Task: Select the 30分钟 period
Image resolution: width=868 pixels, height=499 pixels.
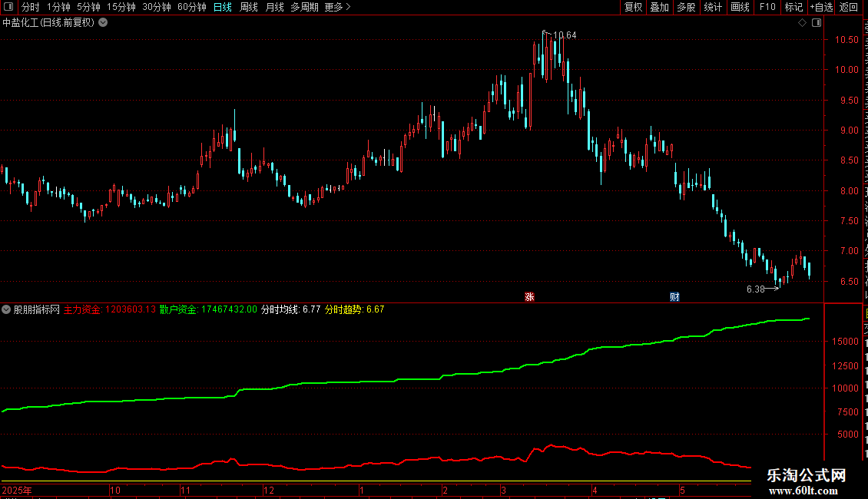Action: click(156, 7)
